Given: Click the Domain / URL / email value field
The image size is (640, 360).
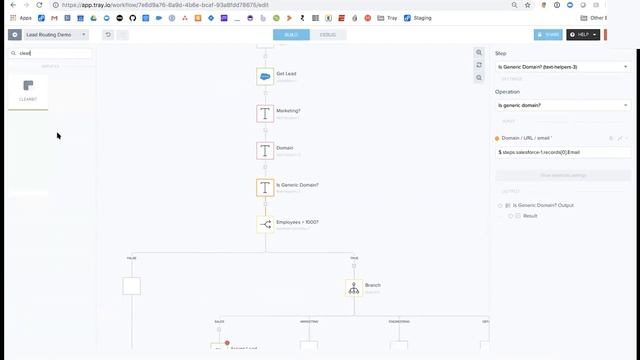Looking at the screenshot, I should 563,152.
